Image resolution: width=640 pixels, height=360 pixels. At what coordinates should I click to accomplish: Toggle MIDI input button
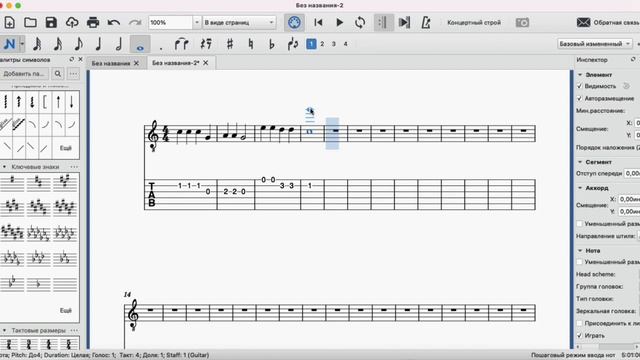pyautogui.click(x=294, y=22)
